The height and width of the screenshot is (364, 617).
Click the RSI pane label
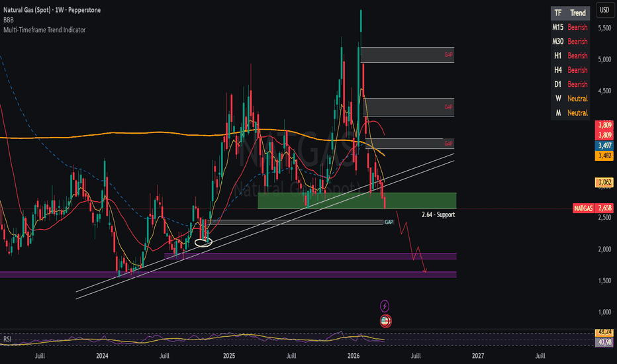[x=7, y=339]
